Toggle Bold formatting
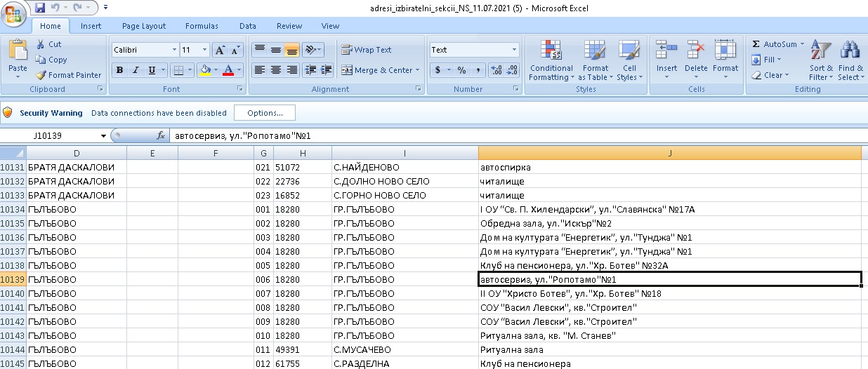Image resolution: width=868 pixels, height=369 pixels. 120,70
